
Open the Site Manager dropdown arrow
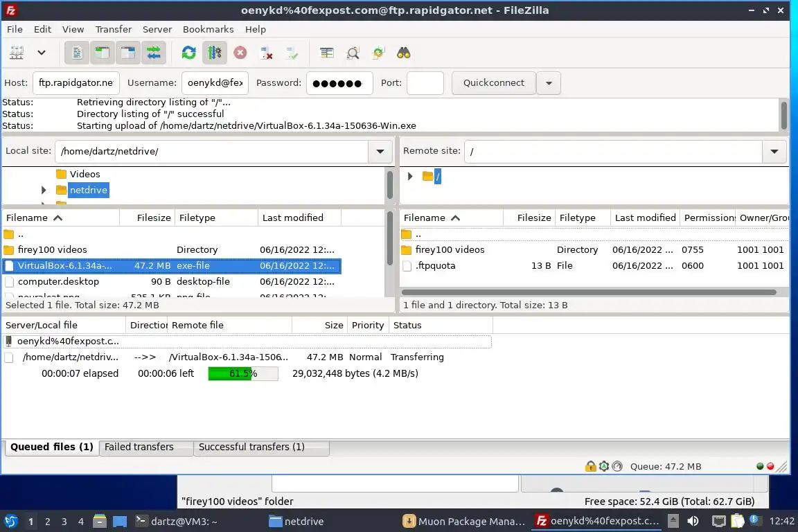(42, 53)
